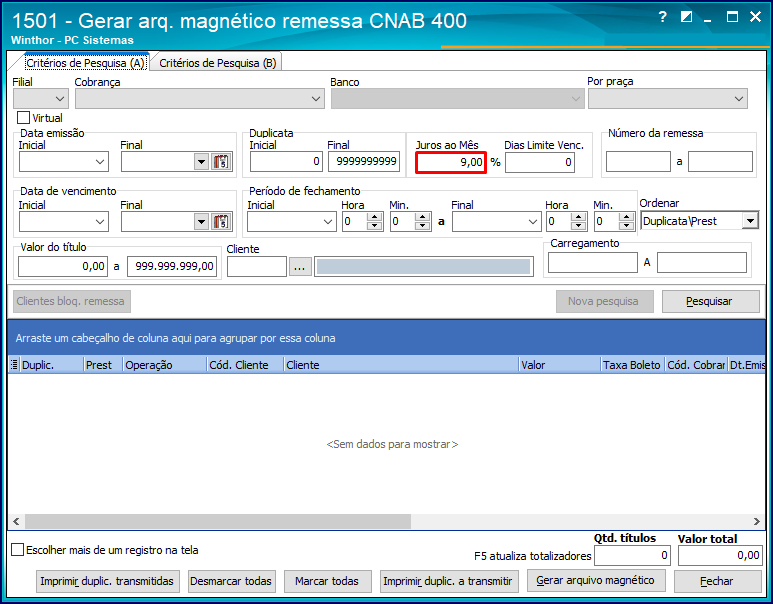Decrement the Inicial Min. spinner
This screenshot has width=773, height=604.
[422, 226]
